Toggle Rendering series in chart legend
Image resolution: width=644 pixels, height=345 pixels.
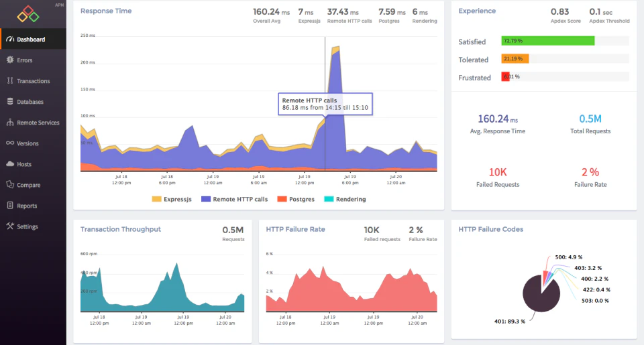tap(345, 199)
